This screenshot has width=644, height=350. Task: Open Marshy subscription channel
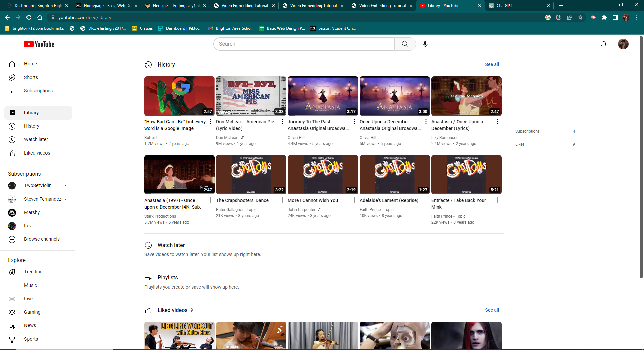click(x=38, y=212)
